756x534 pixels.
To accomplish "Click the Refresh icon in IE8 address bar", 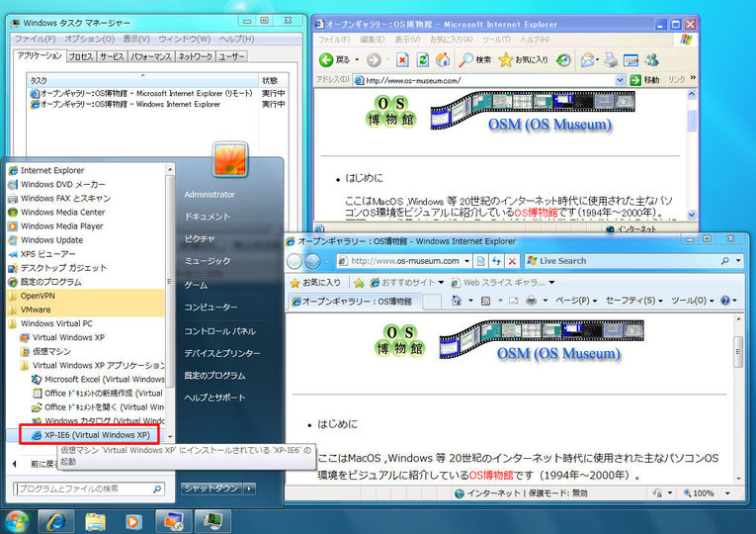I will pos(497,261).
